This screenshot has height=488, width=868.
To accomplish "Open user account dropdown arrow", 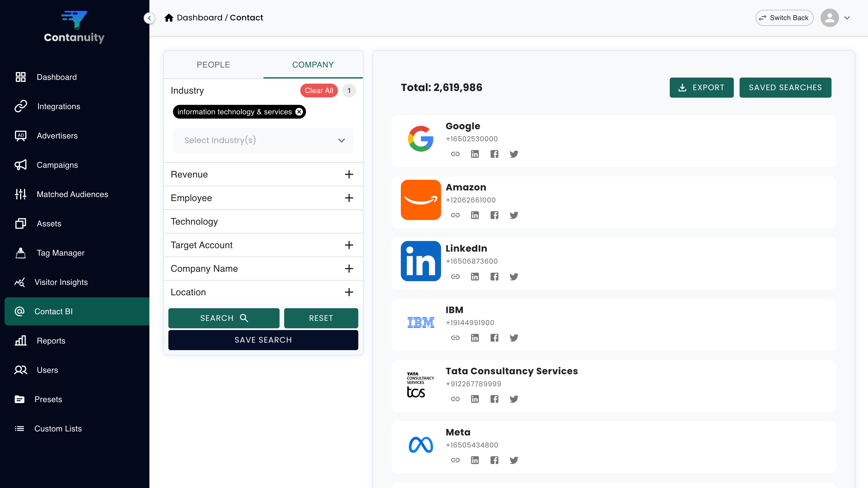I will (847, 18).
